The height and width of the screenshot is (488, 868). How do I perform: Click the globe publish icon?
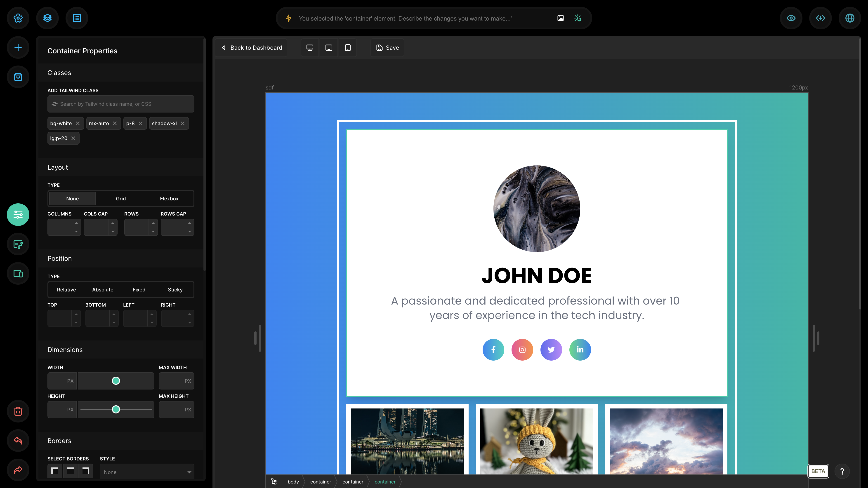(x=850, y=18)
